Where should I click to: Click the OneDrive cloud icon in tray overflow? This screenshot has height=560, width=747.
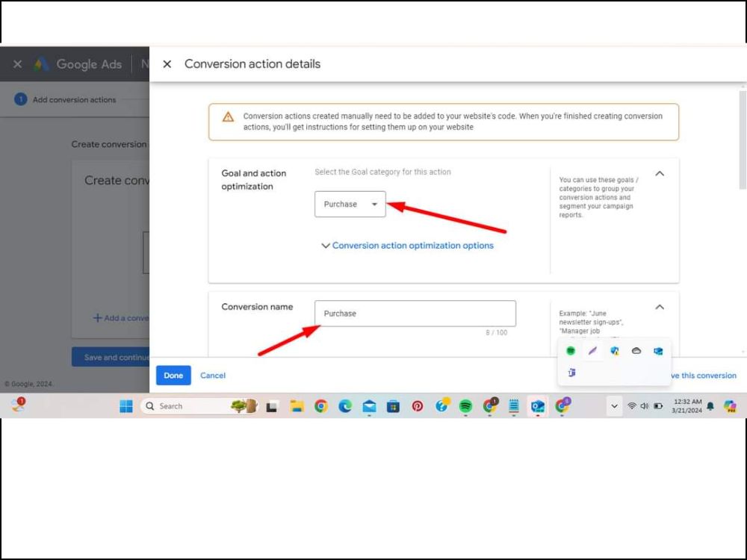click(x=636, y=351)
